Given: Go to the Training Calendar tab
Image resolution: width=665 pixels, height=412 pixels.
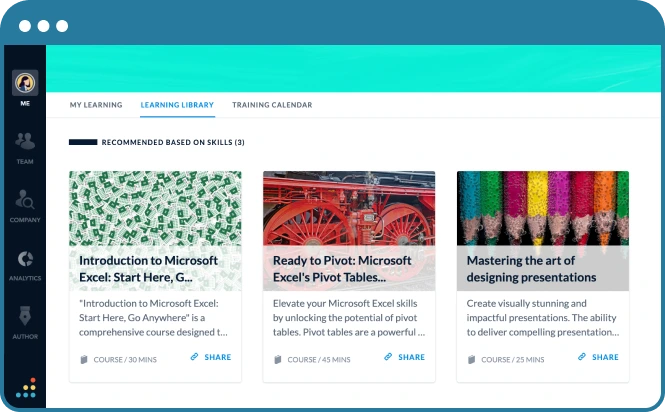Looking at the screenshot, I should (x=272, y=105).
